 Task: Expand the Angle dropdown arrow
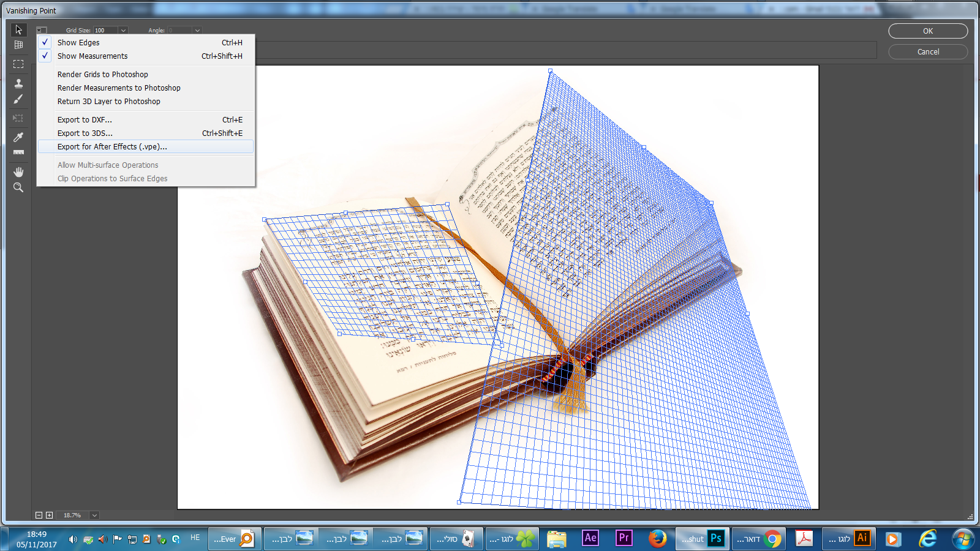coord(197,30)
